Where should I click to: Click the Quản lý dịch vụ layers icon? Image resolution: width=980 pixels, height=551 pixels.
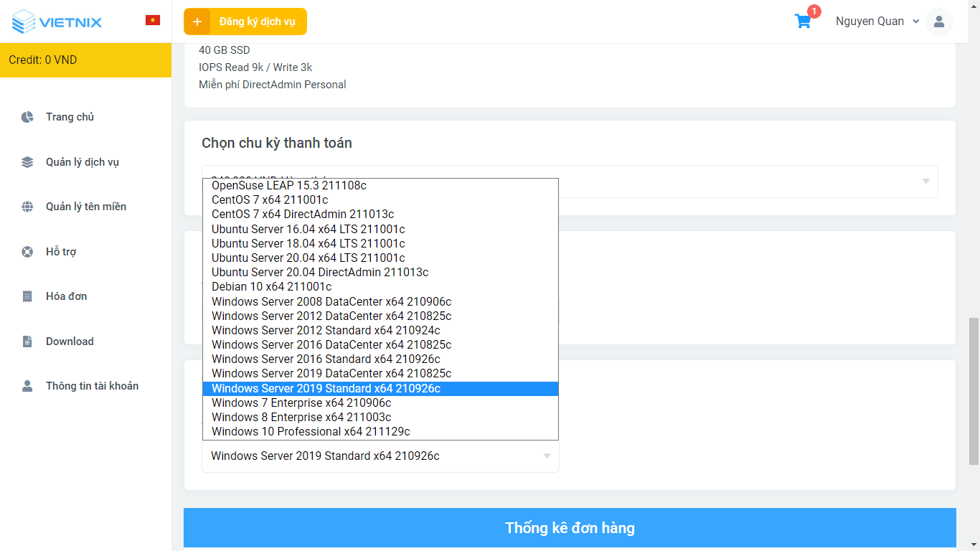point(27,162)
